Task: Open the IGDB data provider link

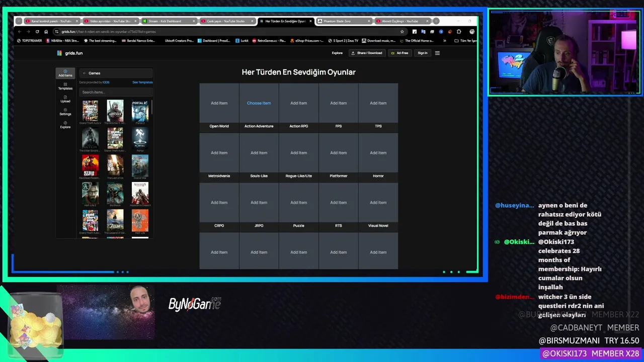Action: [106, 82]
